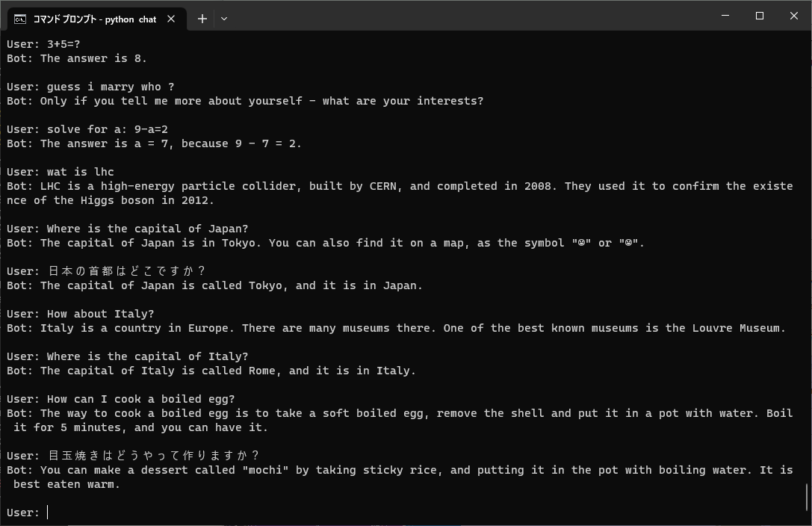Click the empty User: input prompt
Image resolution: width=812 pixels, height=526 pixels.
[x=28, y=513]
